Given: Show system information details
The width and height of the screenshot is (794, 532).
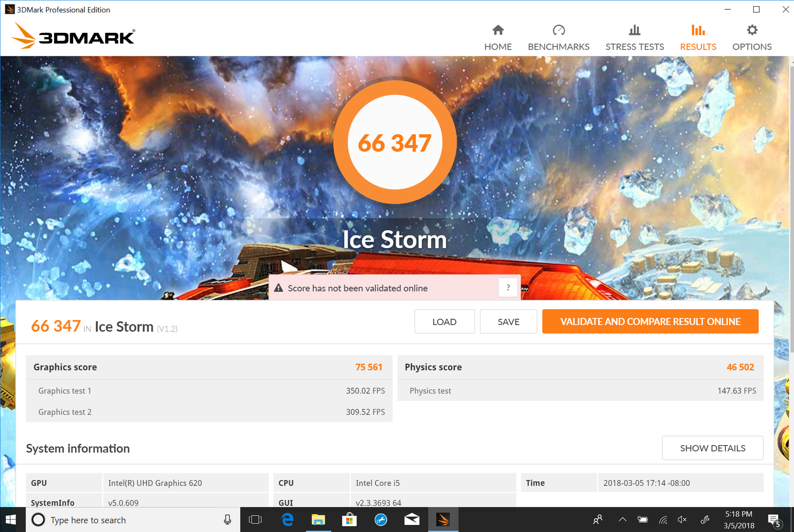Looking at the screenshot, I should click(x=712, y=448).
